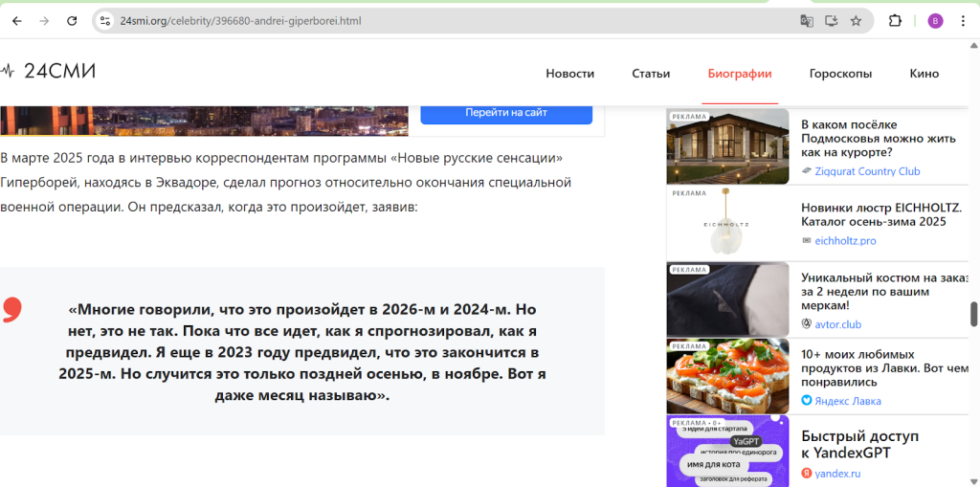Open the Статьи menu item
Viewport: 980px width, 487px height.
pyautogui.click(x=651, y=74)
